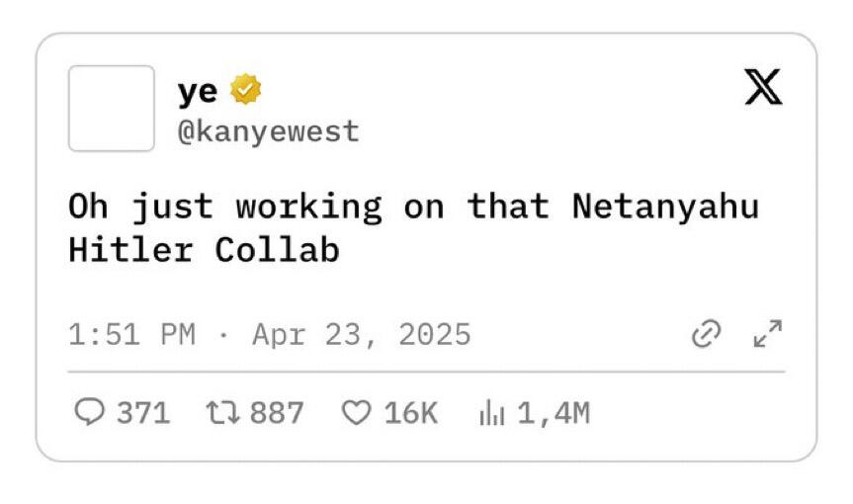Image resolution: width=853 pixels, height=504 pixels.
Task: Click the word 'Netanyahu' in tweet
Action: click(x=665, y=208)
